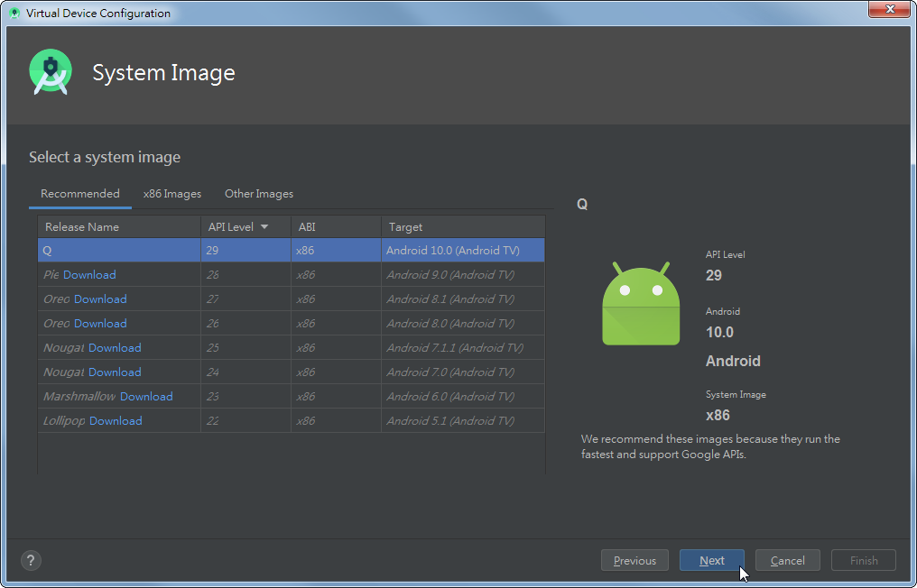Screen dimensions: 917x588
Task: Open the help question mark button
Action: click(31, 561)
